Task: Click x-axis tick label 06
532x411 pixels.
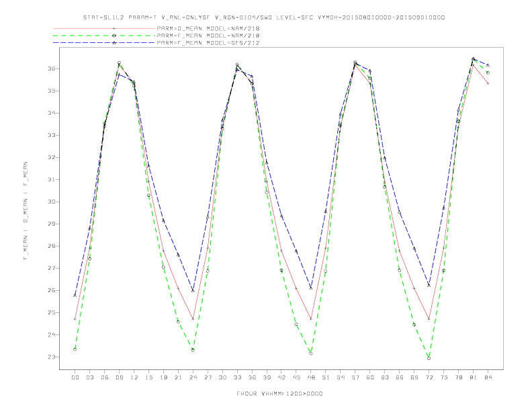Action: [105, 377]
